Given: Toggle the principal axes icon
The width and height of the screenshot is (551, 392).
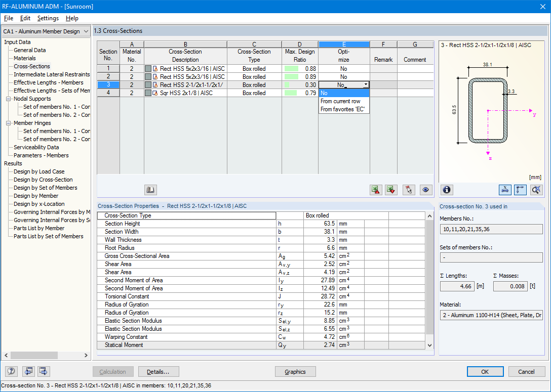Looking at the screenshot, I should 520,190.
